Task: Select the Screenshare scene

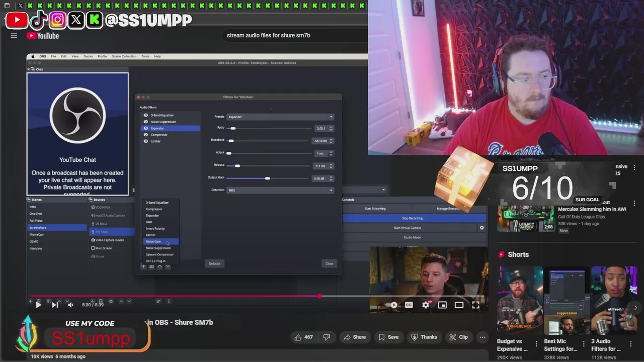Action: tap(57, 228)
